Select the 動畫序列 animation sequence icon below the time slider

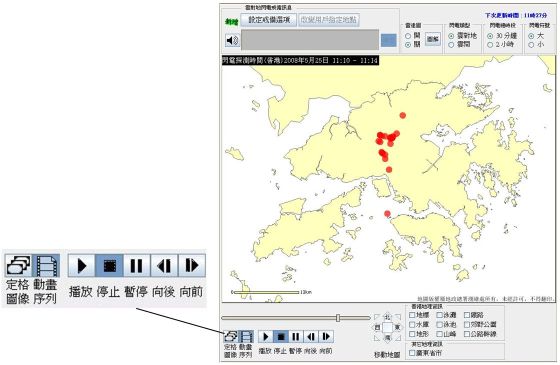[x=246, y=336]
